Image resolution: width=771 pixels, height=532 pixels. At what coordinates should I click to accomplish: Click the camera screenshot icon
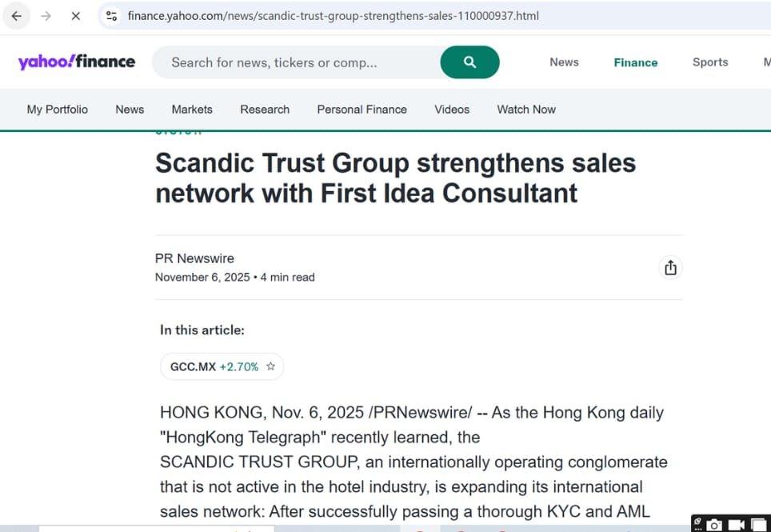[x=714, y=525]
